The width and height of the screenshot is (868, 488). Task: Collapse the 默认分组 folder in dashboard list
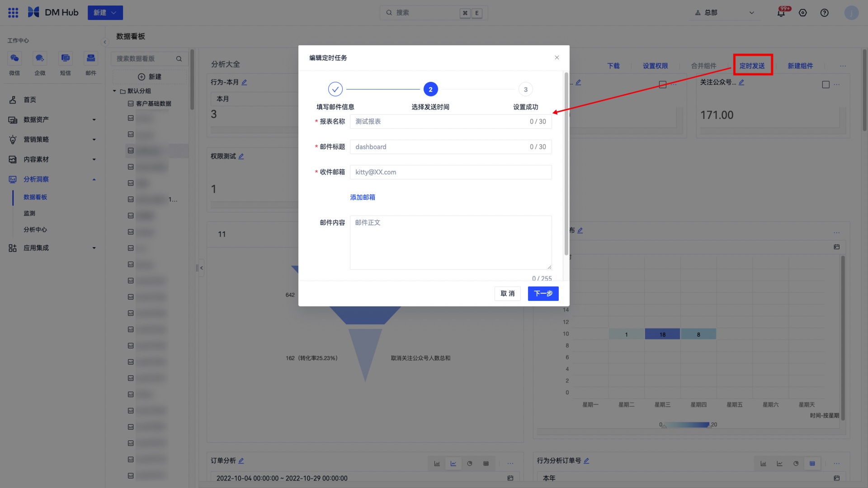[114, 91]
